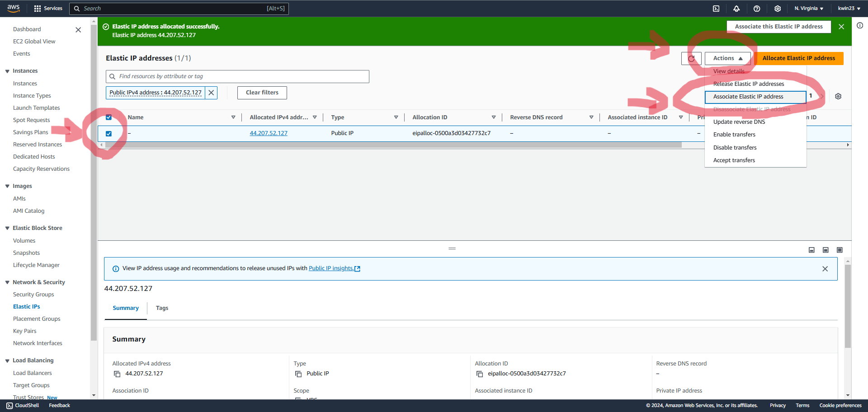The height and width of the screenshot is (412, 868).
Task: Close the Public IP insights notice
Action: (825, 269)
